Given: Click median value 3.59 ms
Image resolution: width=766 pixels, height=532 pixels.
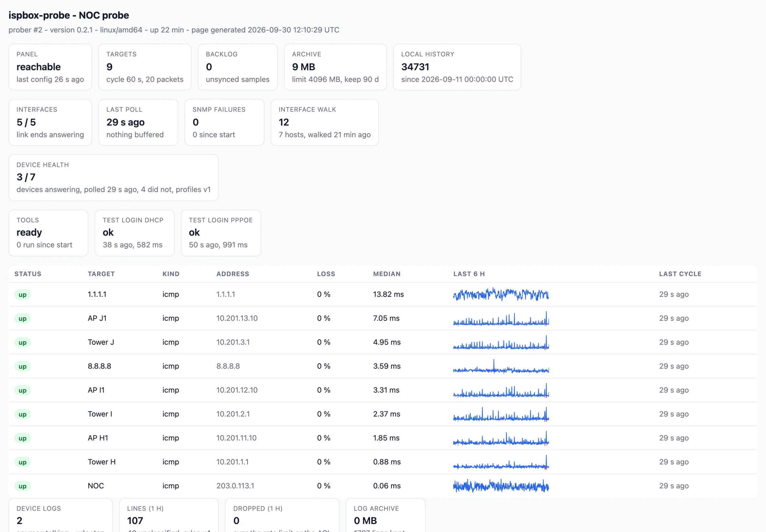Looking at the screenshot, I should point(387,366).
